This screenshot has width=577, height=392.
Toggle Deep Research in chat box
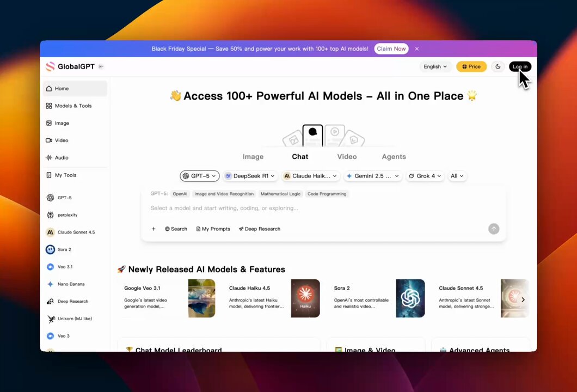point(260,229)
